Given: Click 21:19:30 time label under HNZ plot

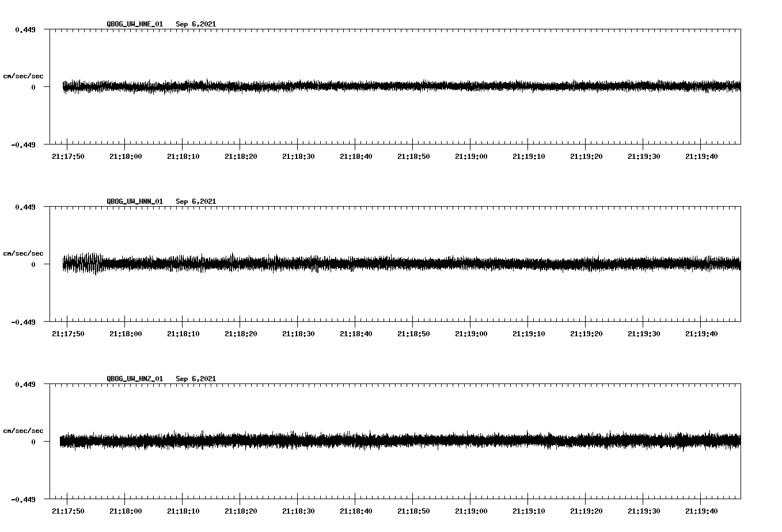Looking at the screenshot, I should [644, 511].
